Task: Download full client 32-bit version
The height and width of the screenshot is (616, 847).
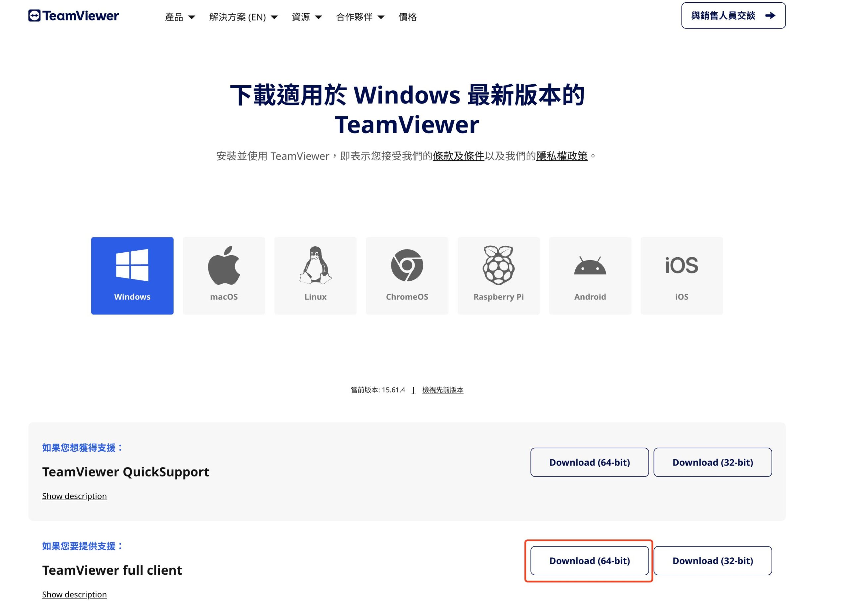Action: pyautogui.click(x=713, y=561)
